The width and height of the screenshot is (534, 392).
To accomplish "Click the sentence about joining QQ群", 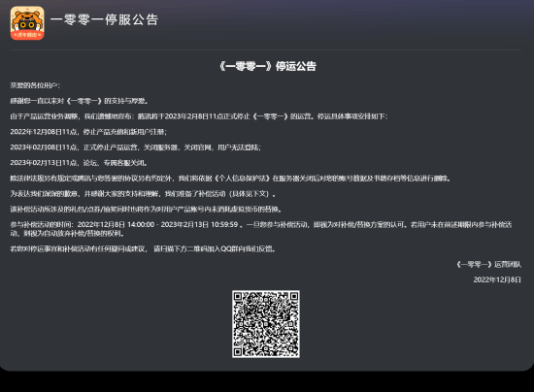I will [143, 248].
